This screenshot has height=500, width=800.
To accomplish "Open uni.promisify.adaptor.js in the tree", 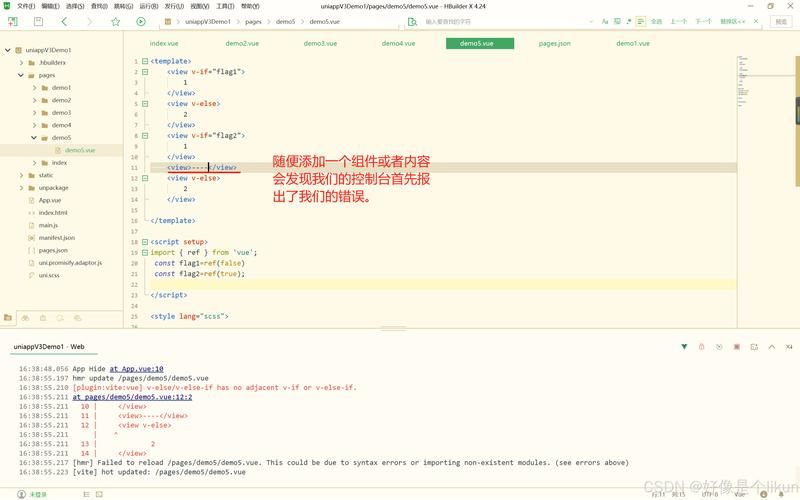I will point(70,263).
